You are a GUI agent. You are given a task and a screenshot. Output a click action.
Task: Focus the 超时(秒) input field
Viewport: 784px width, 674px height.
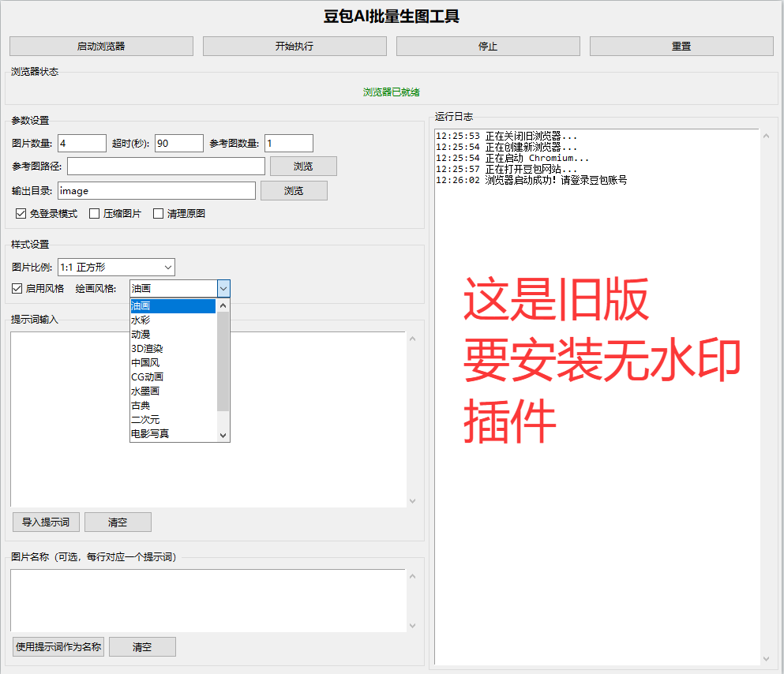pos(179,144)
